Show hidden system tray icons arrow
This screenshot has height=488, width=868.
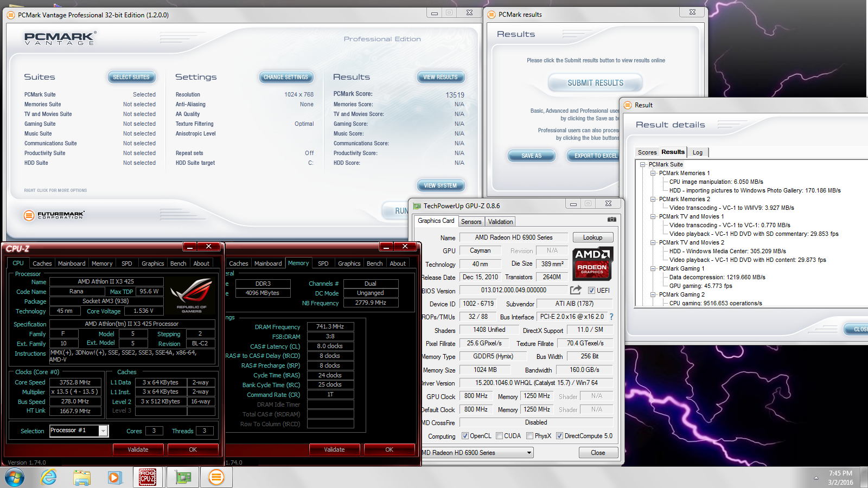tap(816, 478)
